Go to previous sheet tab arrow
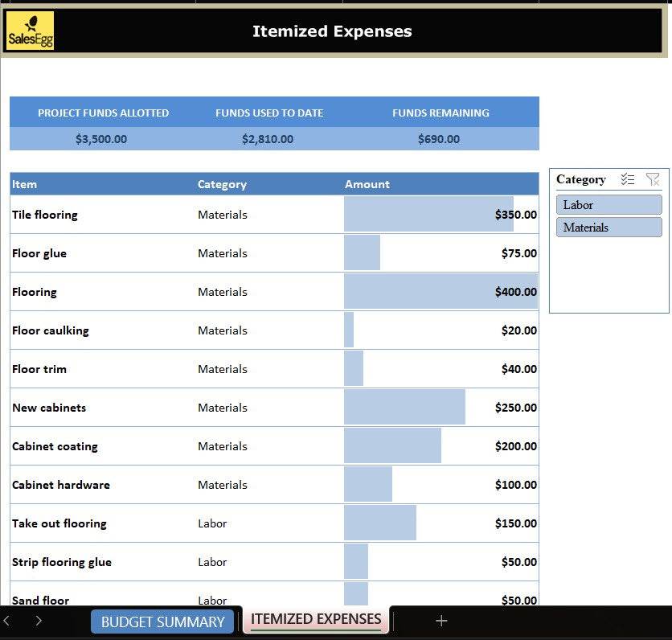 point(6,620)
